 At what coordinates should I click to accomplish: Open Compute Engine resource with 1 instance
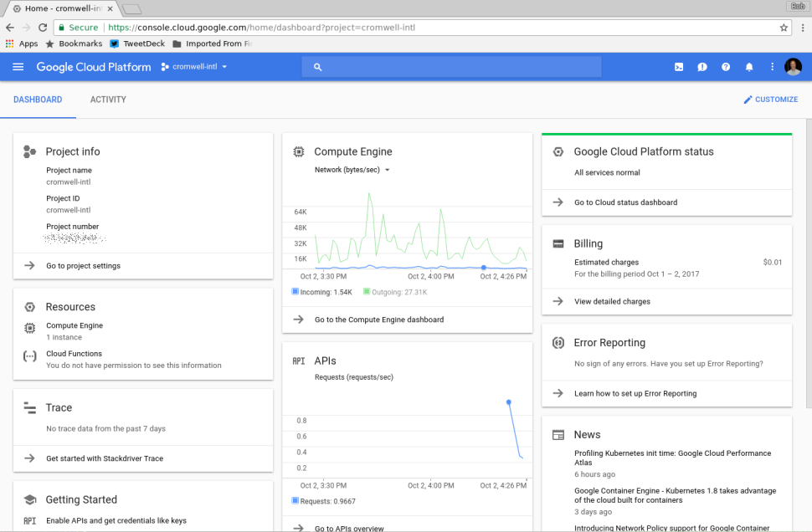click(x=75, y=331)
